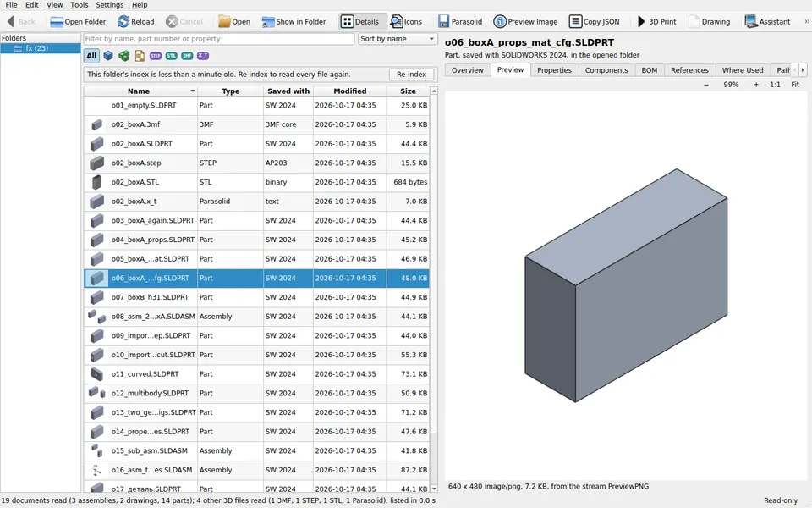Select the fx (23) folder tree item
Viewport: 812px width, 508px height.
point(41,48)
